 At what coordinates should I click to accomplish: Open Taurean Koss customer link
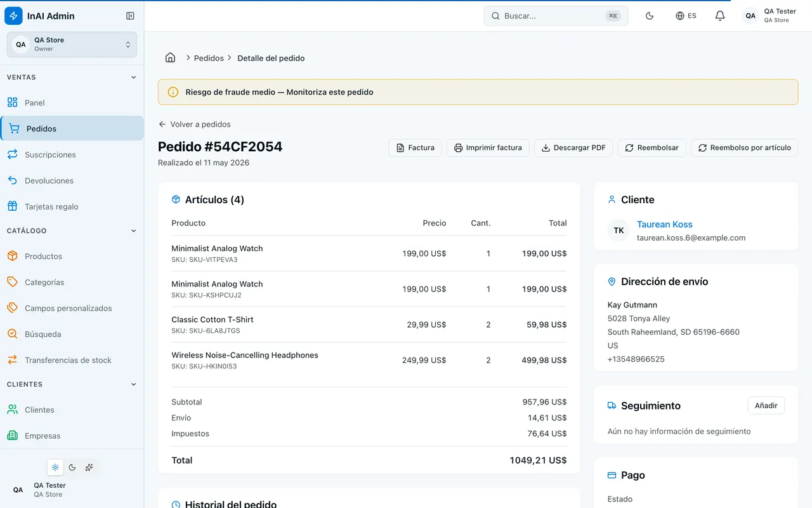tap(665, 224)
